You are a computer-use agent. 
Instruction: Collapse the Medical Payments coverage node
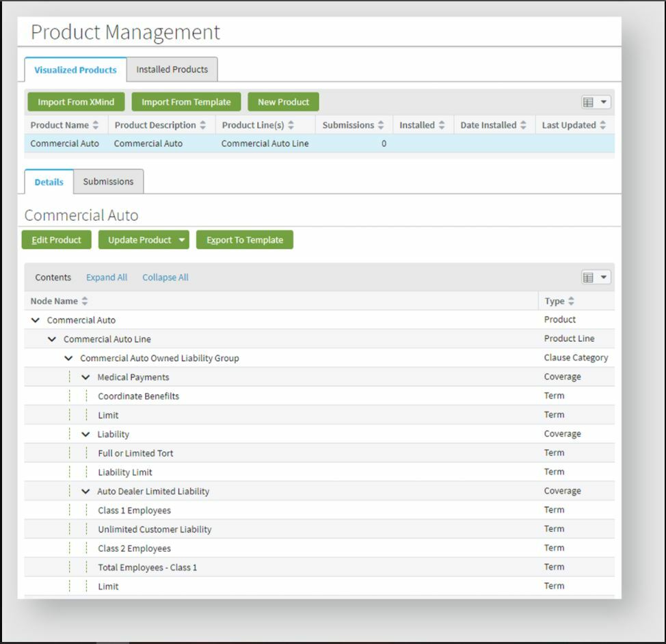[85, 376]
